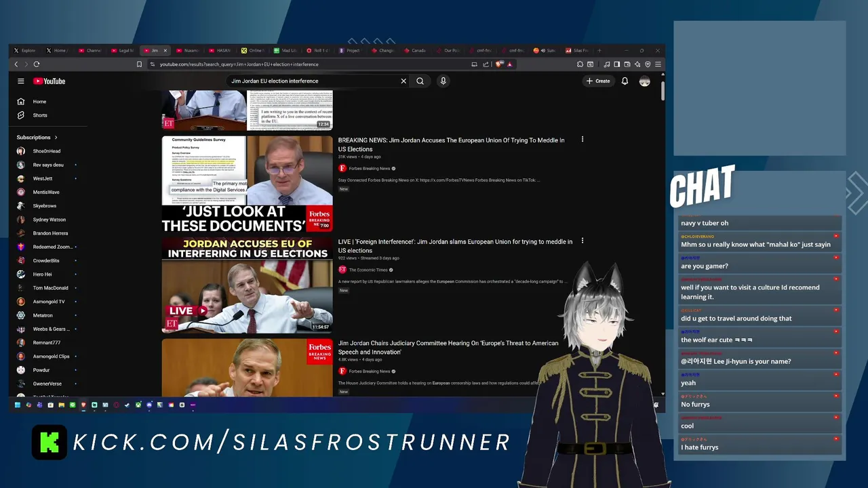Open the browser share icon in the address bar
The image size is (868, 488).
pyautogui.click(x=486, y=64)
